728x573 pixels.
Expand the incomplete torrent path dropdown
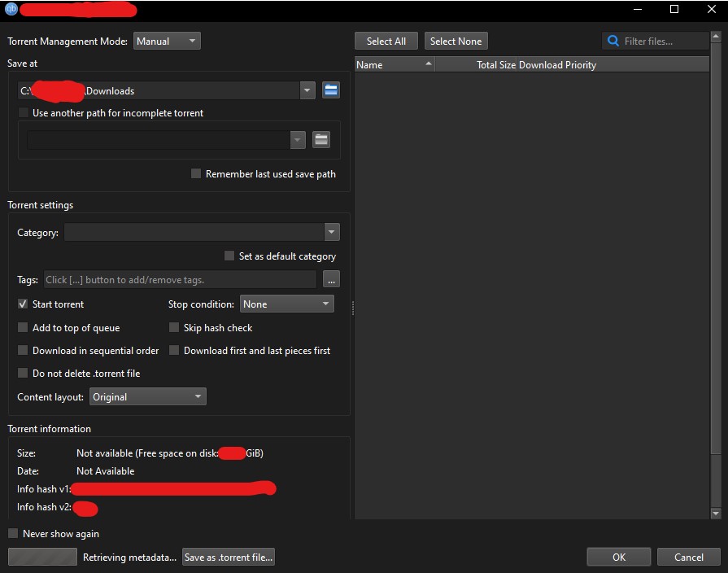click(x=298, y=139)
